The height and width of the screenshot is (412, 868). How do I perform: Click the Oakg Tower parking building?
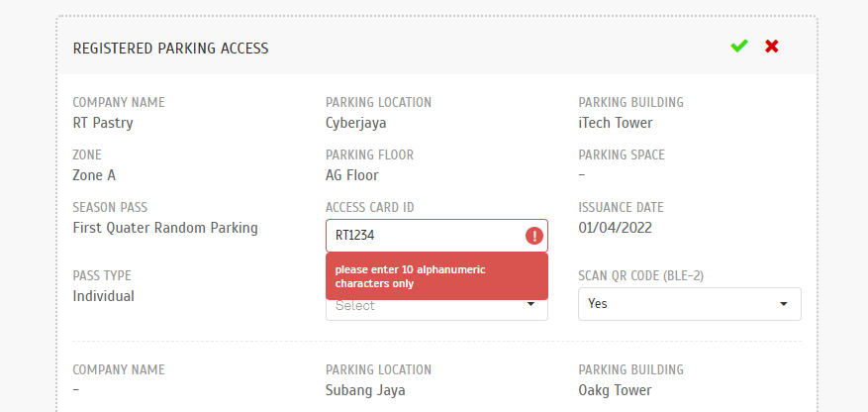click(x=615, y=390)
